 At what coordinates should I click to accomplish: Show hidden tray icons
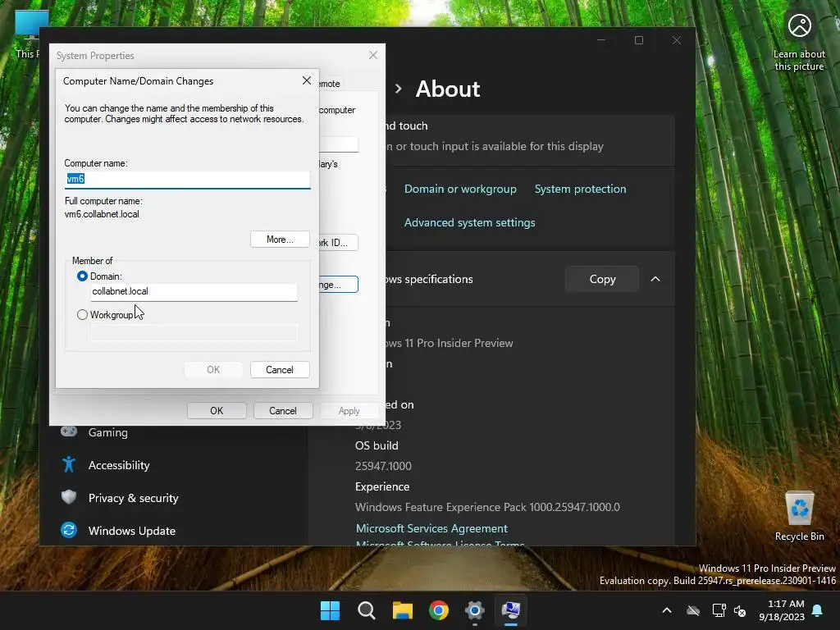pos(667,610)
